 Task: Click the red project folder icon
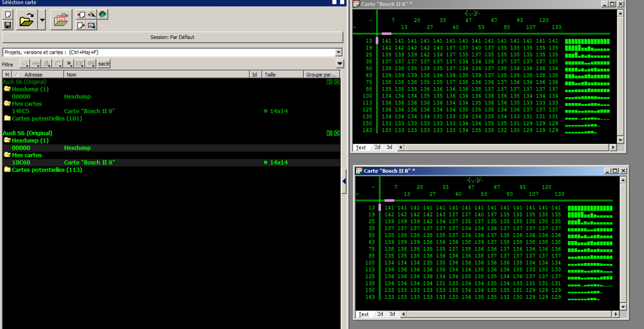tap(61, 20)
